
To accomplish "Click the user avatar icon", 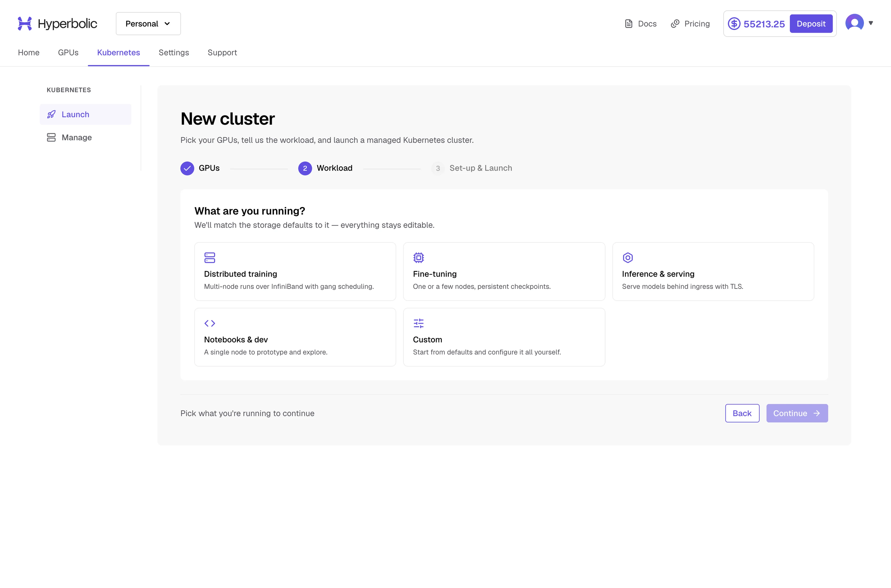I will [854, 23].
